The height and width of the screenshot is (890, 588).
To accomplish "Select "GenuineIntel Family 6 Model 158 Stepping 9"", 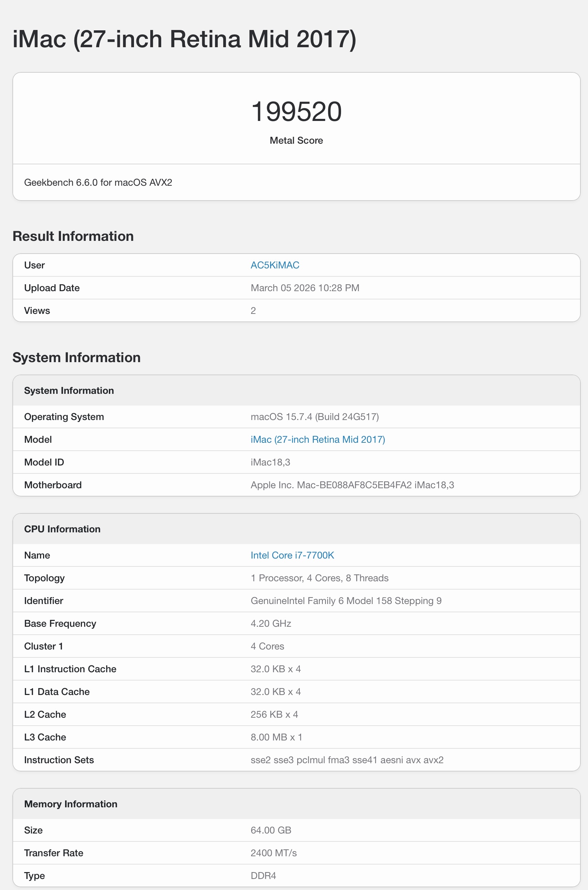I will click(x=346, y=601).
